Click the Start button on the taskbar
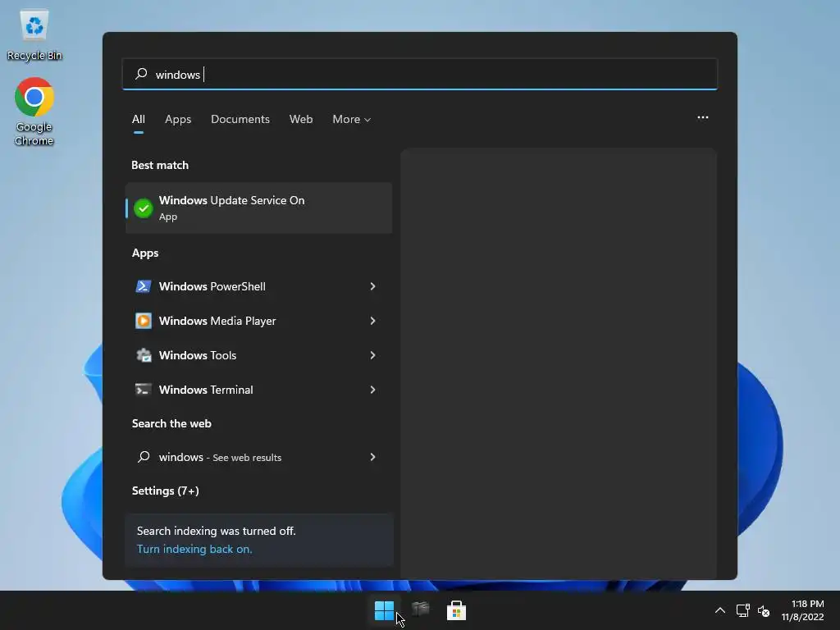This screenshot has width=840, height=630. [384, 610]
